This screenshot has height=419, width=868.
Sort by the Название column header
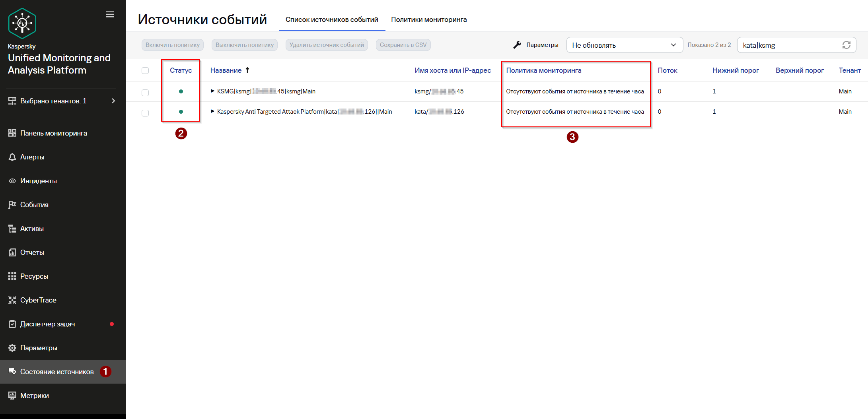point(226,70)
